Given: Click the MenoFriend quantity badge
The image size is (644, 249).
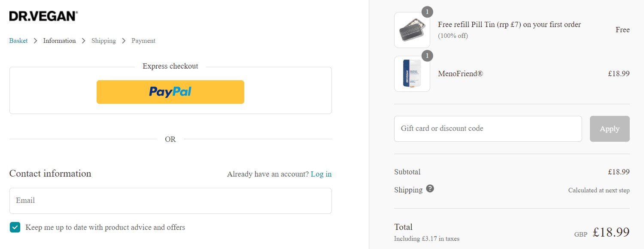Looking at the screenshot, I should click(x=427, y=56).
